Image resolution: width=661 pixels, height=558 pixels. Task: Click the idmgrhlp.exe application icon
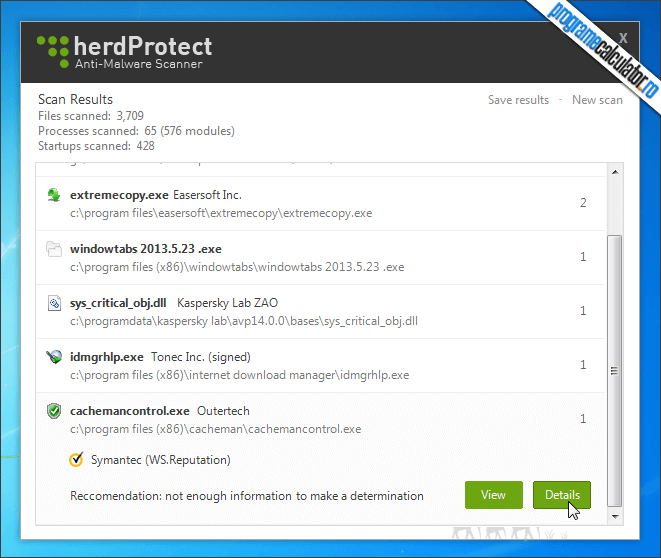(54, 357)
